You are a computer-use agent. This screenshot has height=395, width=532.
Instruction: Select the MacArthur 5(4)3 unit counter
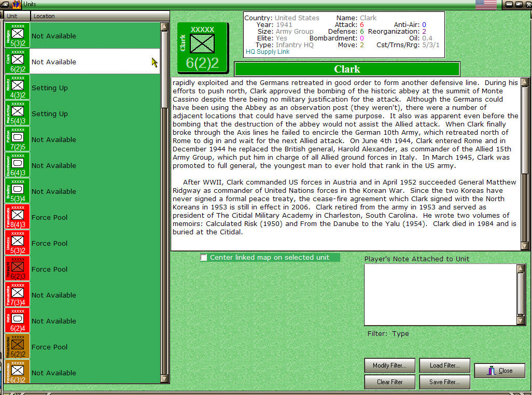pyautogui.click(x=17, y=113)
